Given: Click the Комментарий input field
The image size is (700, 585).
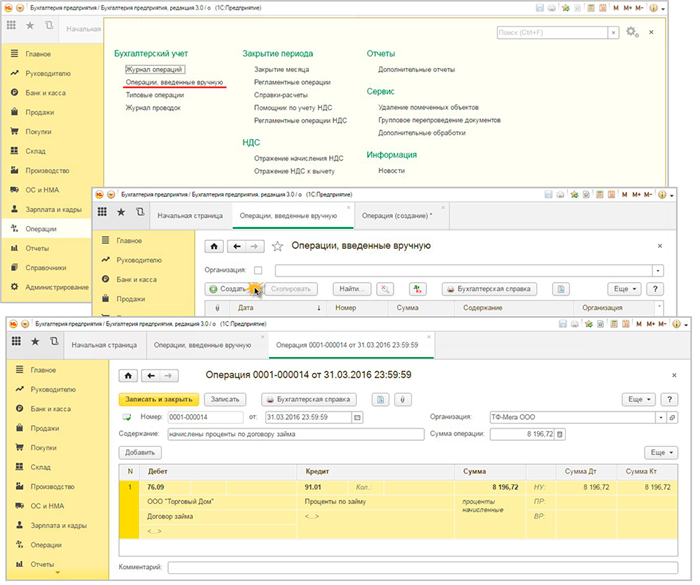Looking at the screenshot, I should (x=423, y=568).
